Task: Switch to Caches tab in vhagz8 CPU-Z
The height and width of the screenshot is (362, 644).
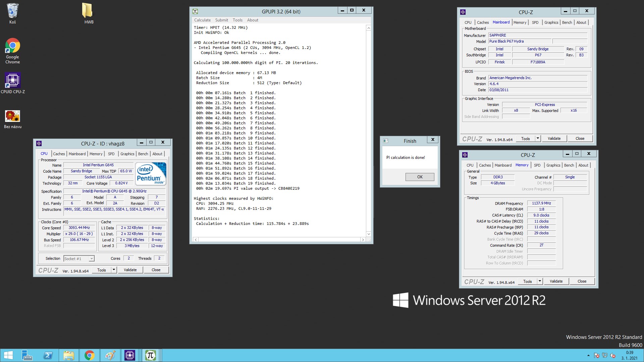Action: [x=59, y=154]
